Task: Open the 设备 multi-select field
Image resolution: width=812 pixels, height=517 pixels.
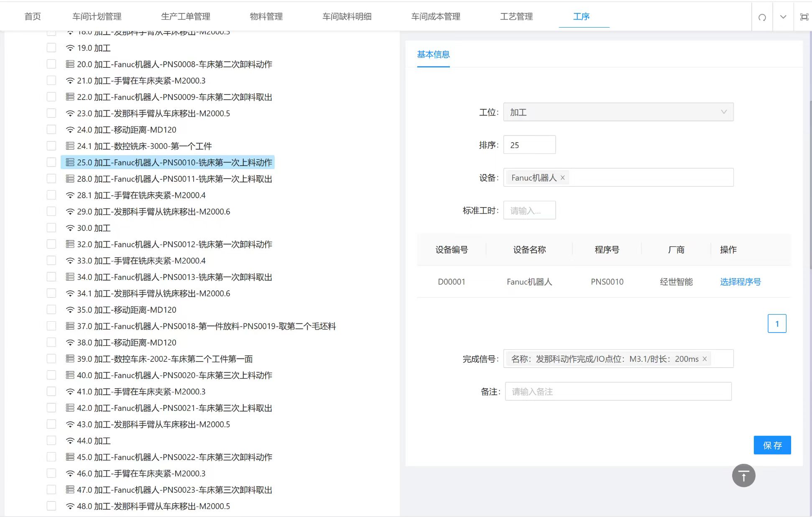Action: (x=618, y=177)
